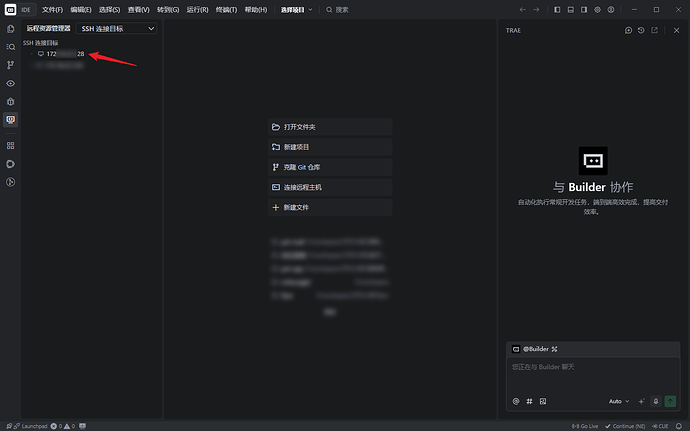The image size is (690, 431).
Task: Click the CUE status bar item
Action: click(660, 426)
